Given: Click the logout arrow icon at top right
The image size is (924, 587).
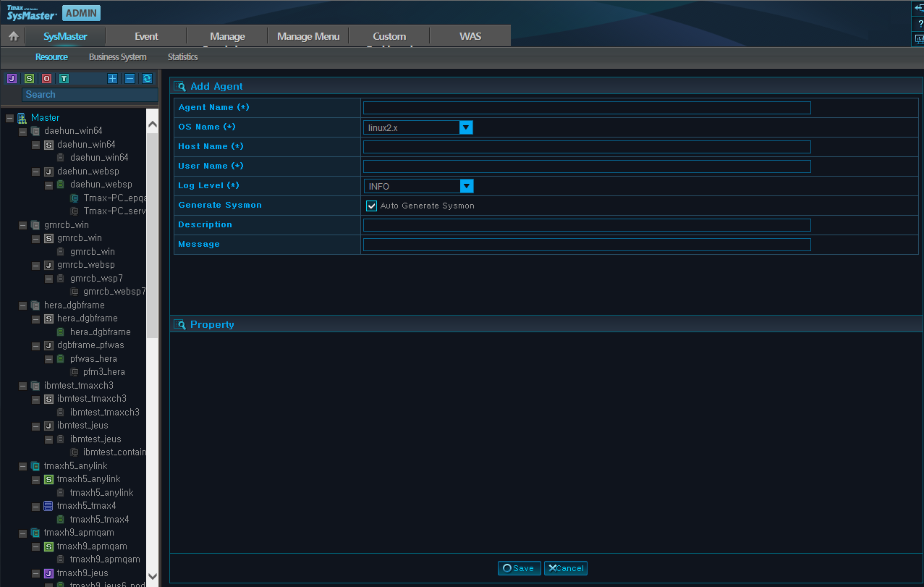Looking at the screenshot, I should tap(920, 8).
